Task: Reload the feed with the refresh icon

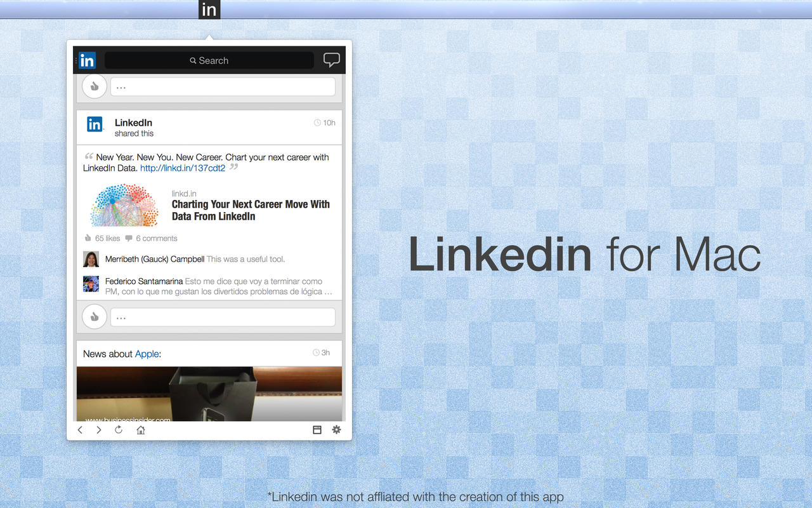Action: pos(119,430)
